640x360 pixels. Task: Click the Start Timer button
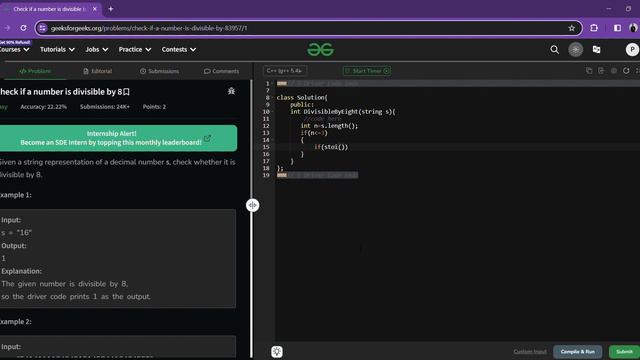coord(367,71)
